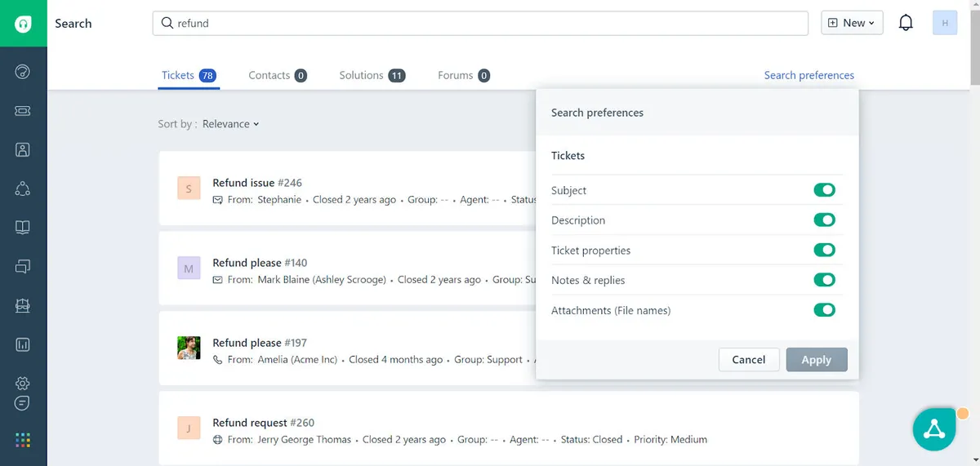
Task: Switch to the Solutions tab
Action: [x=372, y=75]
